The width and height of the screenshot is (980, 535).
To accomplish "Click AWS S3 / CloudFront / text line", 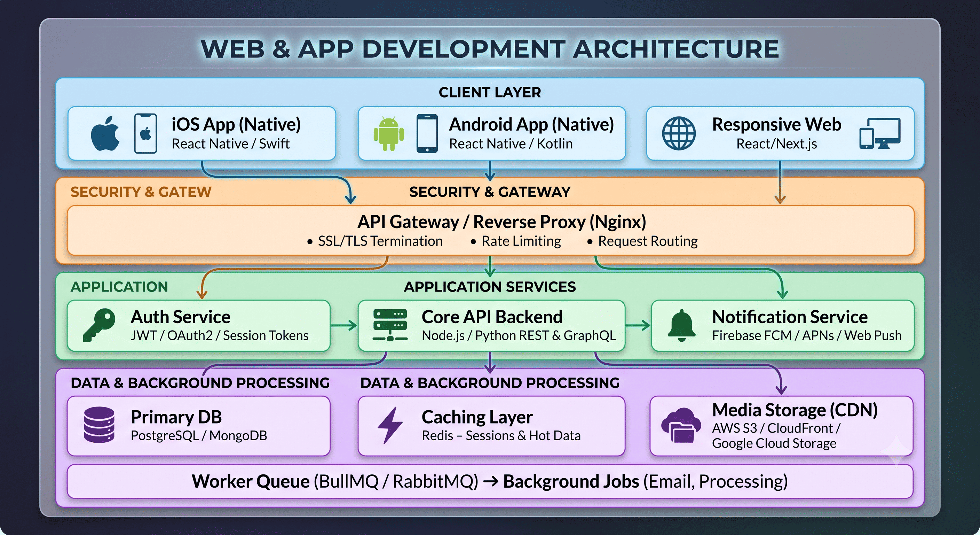I will [776, 428].
